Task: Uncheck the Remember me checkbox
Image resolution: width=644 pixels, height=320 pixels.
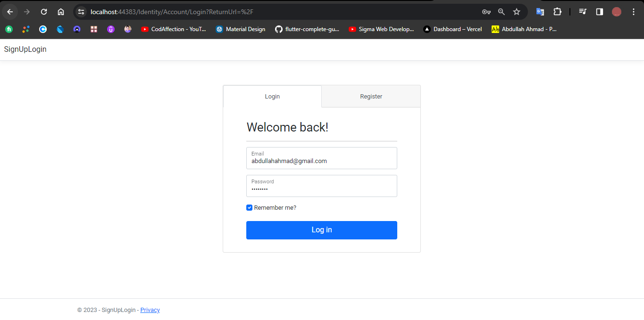Action: [x=250, y=207]
